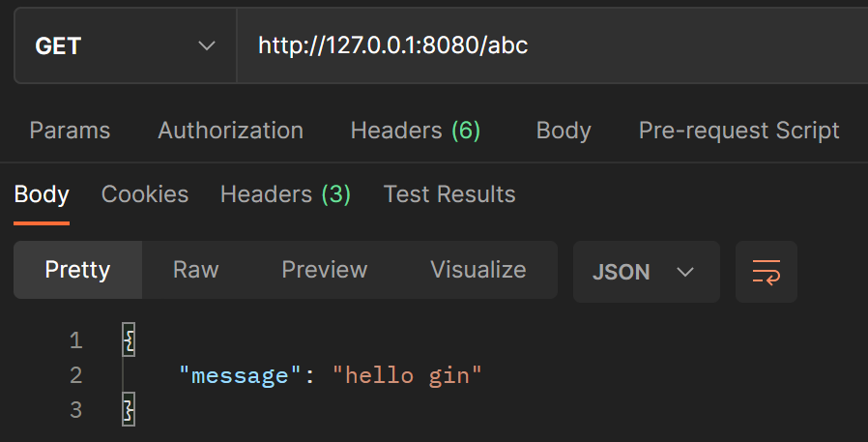This screenshot has height=442, width=868.
Task: Open the Test Results tab
Action: click(449, 194)
